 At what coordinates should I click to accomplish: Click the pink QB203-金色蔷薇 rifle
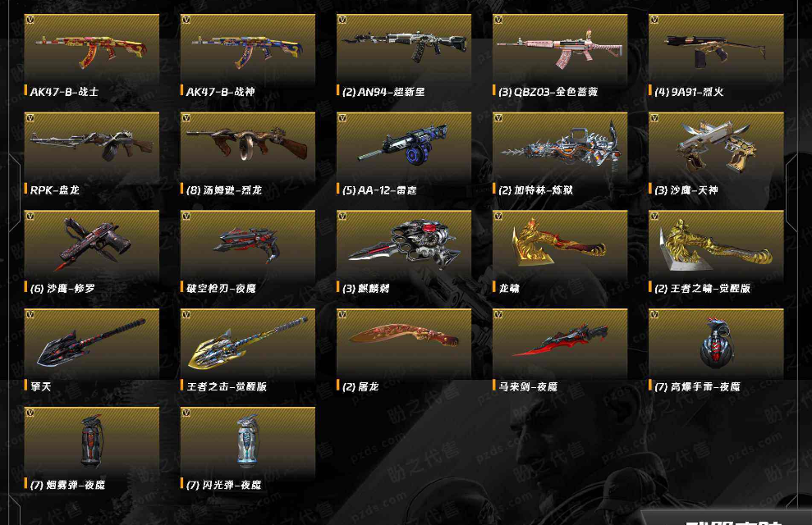560,49
